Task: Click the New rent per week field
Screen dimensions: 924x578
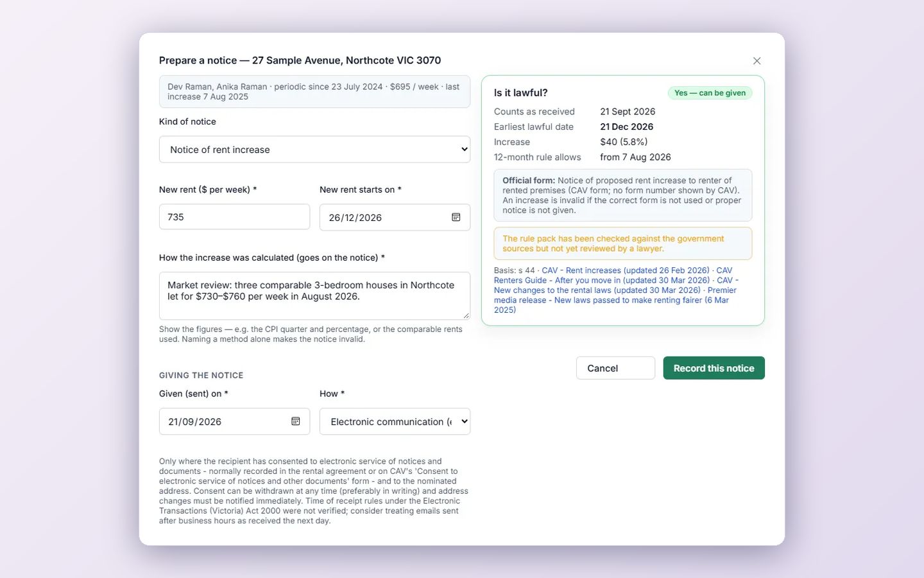Action: [x=234, y=217]
